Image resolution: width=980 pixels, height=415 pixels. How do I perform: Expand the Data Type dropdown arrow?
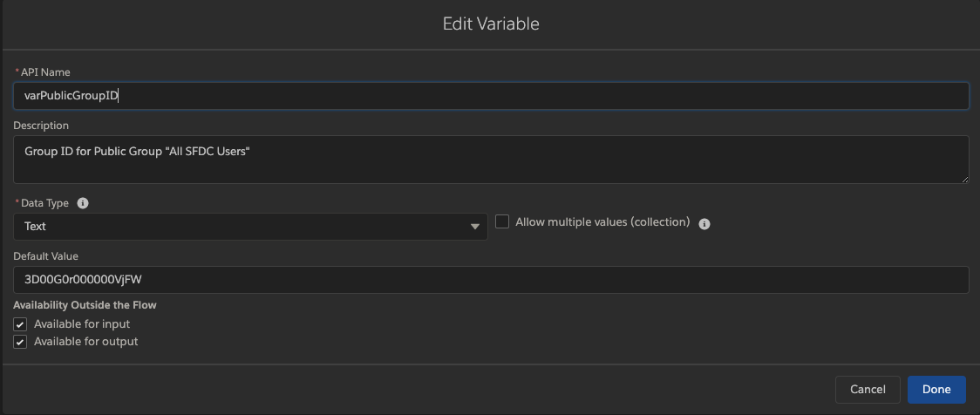click(x=475, y=227)
